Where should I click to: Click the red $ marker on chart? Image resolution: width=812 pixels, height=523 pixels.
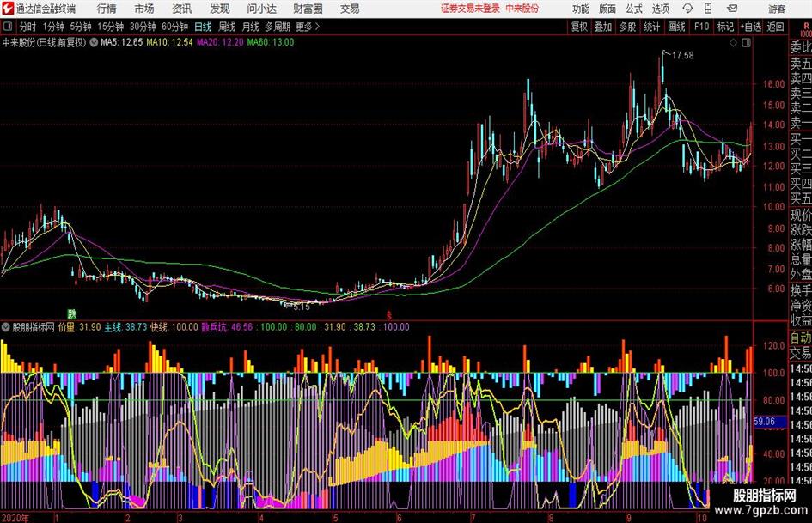click(389, 315)
